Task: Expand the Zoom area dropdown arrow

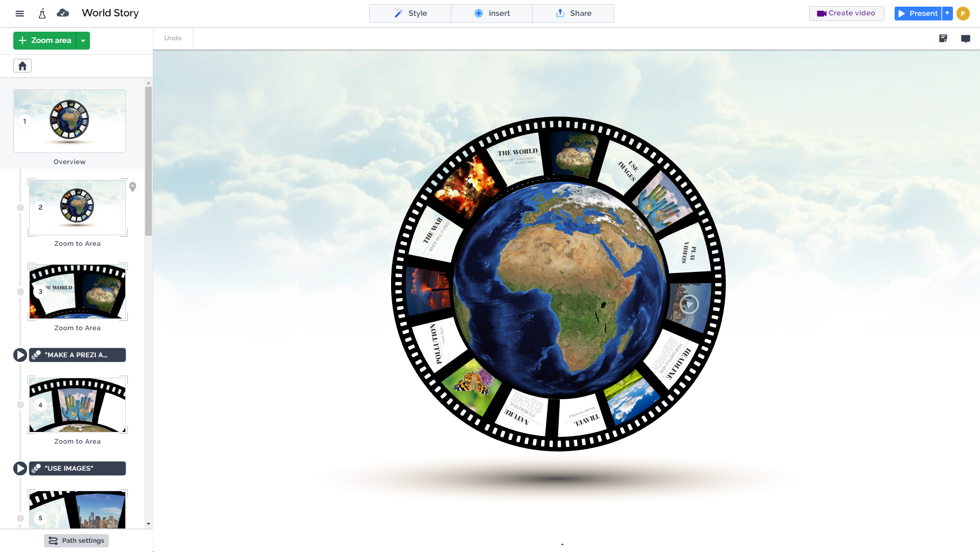Action: pyautogui.click(x=83, y=40)
